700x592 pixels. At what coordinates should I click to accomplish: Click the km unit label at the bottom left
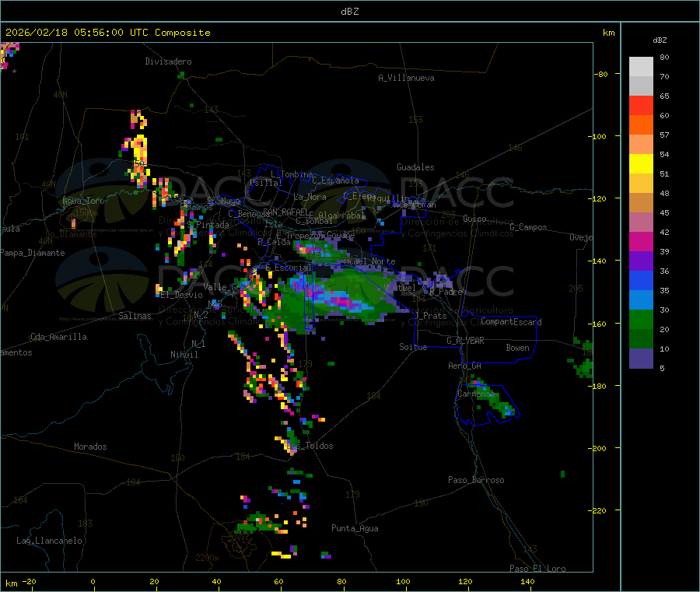(x=11, y=583)
